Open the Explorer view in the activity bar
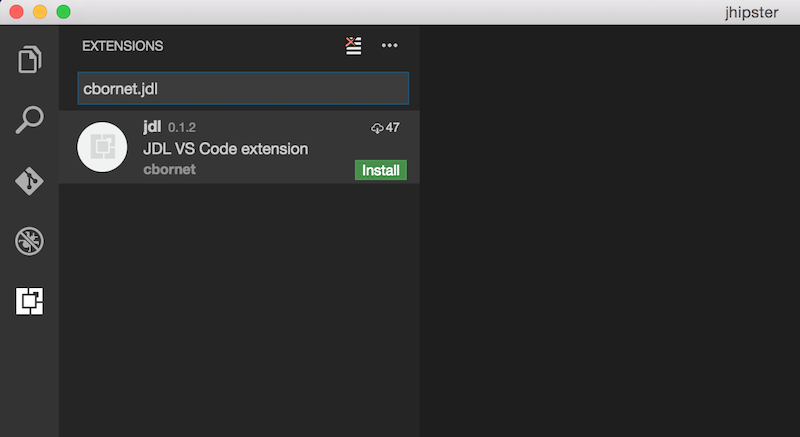The width and height of the screenshot is (800, 437). click(30, 59)
